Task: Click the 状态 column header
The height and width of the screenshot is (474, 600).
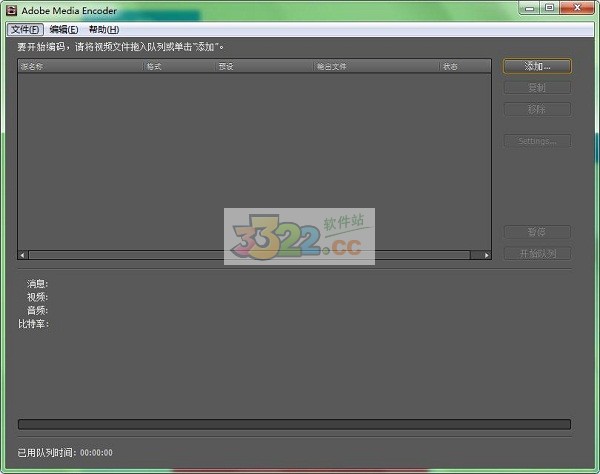Action: [465, 67]
